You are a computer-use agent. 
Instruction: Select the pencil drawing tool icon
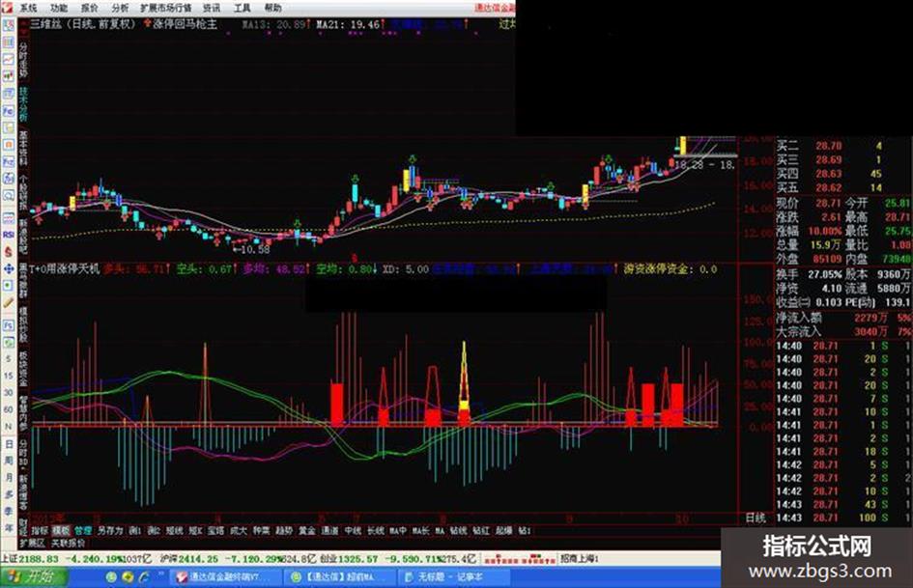pos(8,303)
